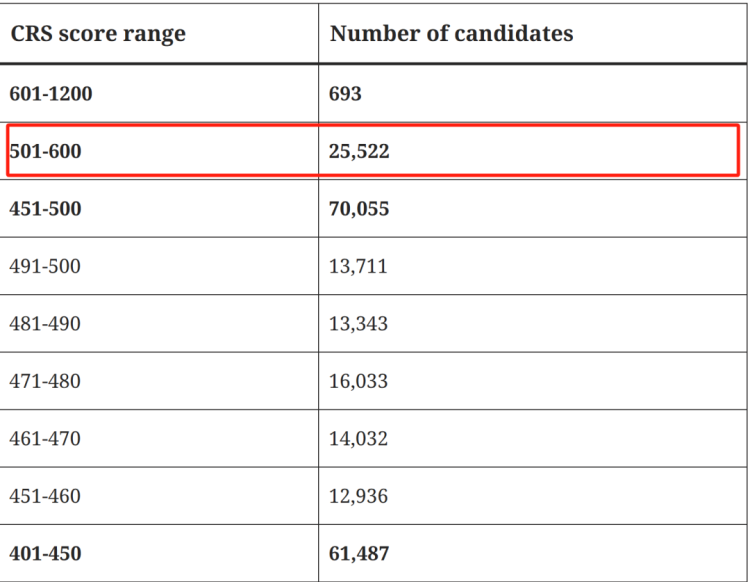The image size is (750, 582).
Task: Click the 14,032 candidates value
Action: [358, 438]
